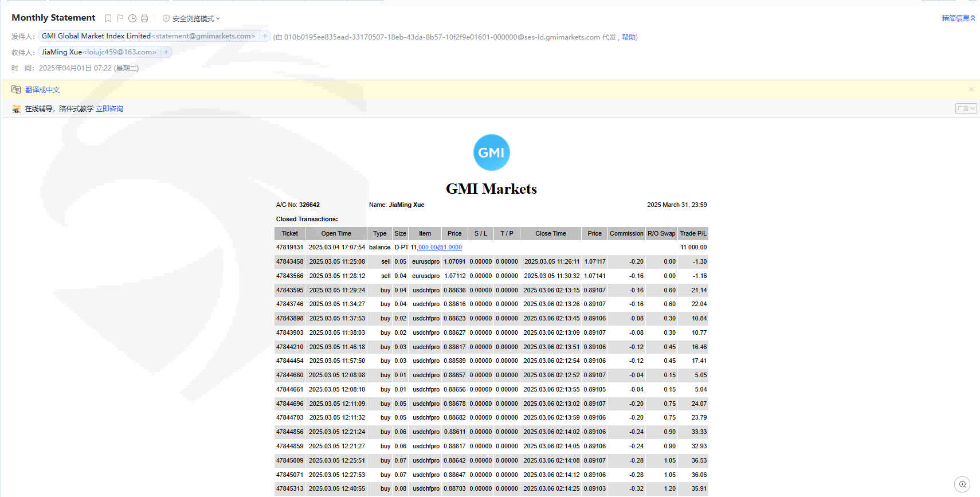
Task: Flag this email with the flag icon
Action: 120,18
